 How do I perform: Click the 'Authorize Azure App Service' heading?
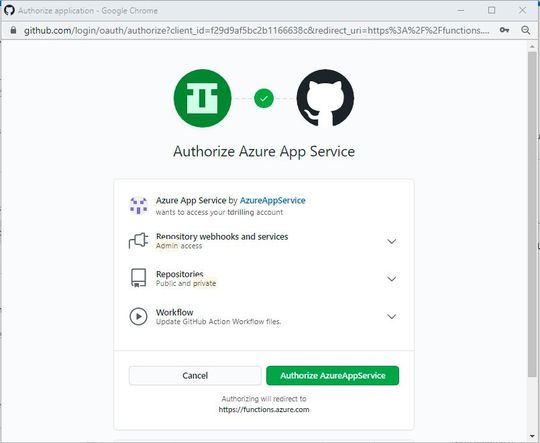click(x=264, y=152)
